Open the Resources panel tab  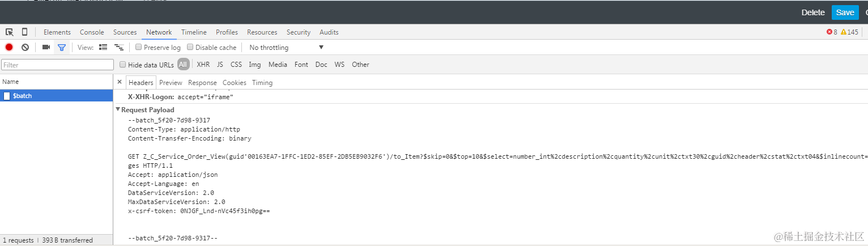(262, 32)
